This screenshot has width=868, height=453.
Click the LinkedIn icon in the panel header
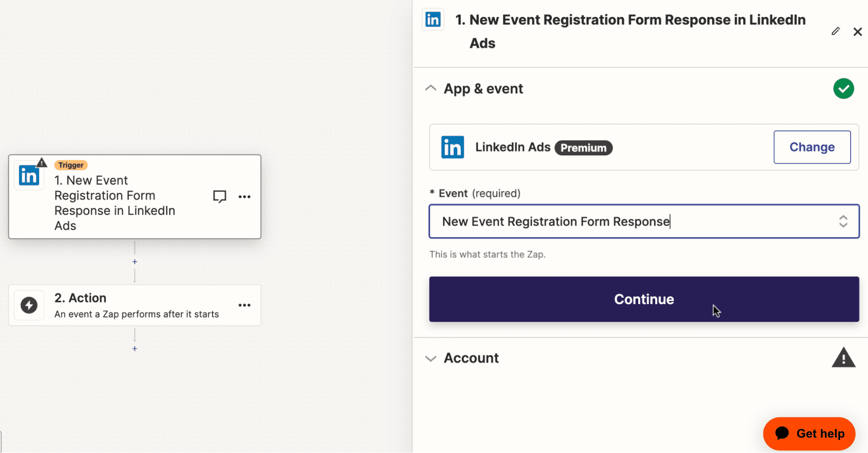[433, 20]
